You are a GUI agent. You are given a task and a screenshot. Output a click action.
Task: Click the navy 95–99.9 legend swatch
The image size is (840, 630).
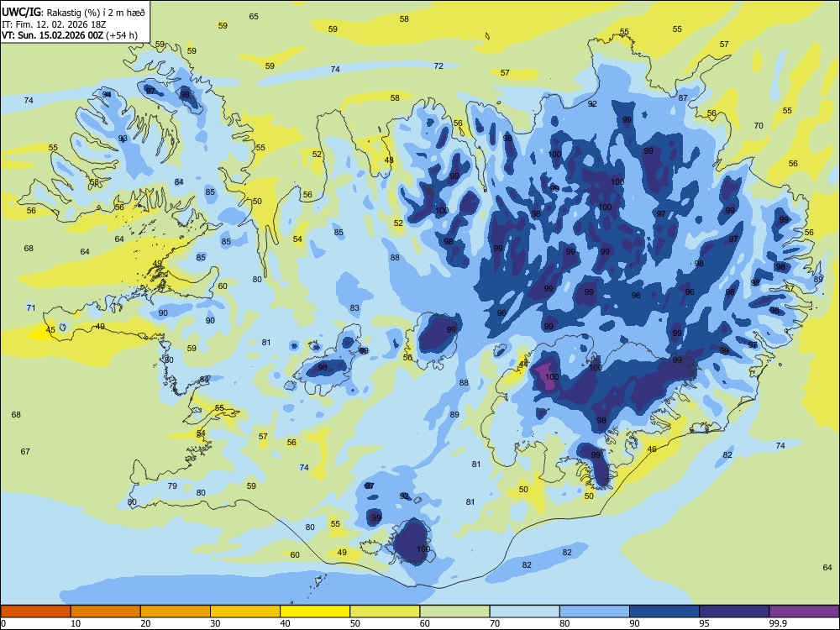click(734, 612)
